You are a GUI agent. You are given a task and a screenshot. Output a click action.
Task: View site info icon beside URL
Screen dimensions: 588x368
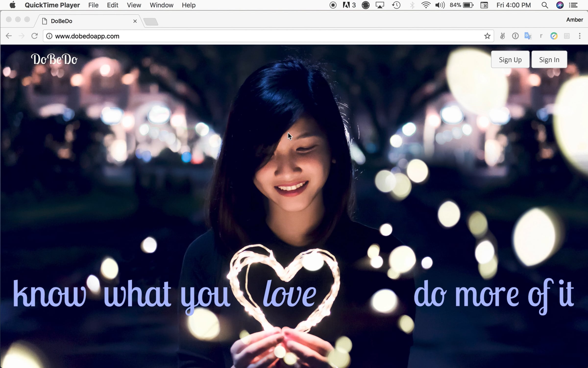[x=49, y=36]
